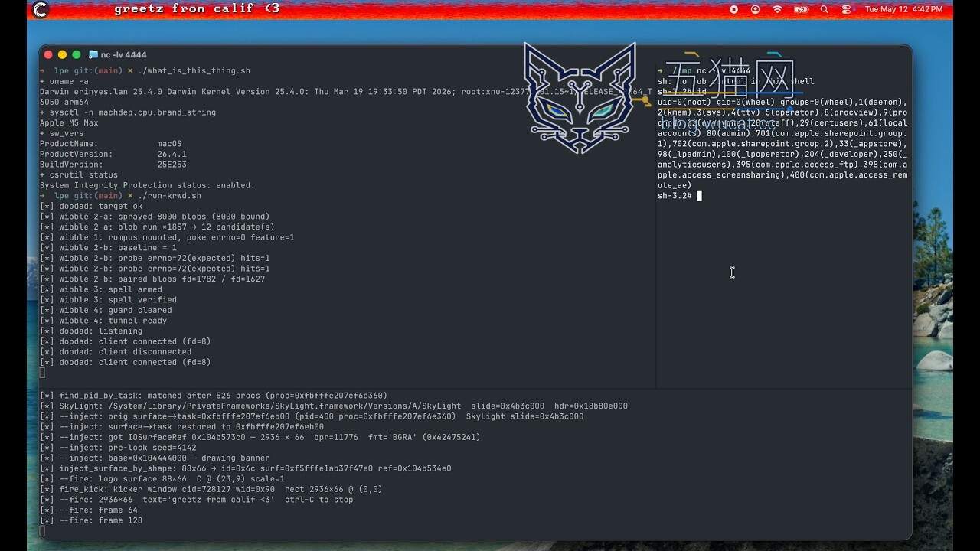Click the BuildVersion value '25E253'
Viewport: 980px width, 551px height.
tap(172, 165)
